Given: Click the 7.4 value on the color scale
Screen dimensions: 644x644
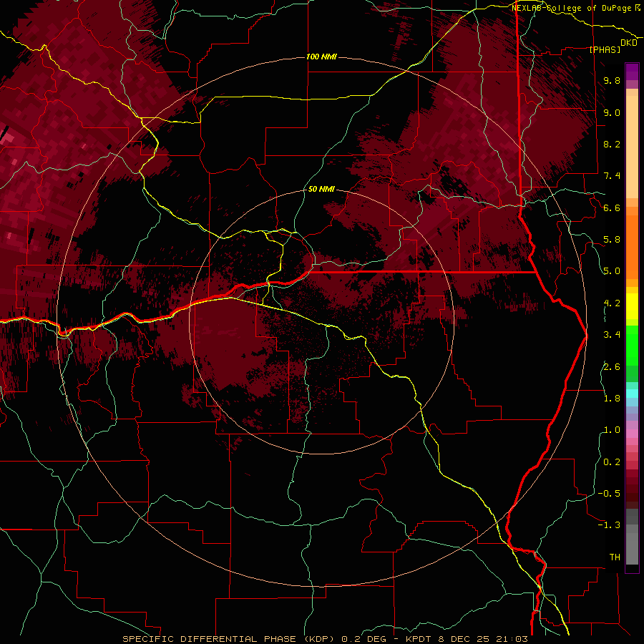Looking at the screenshot, I should click(x=612, y=176).
